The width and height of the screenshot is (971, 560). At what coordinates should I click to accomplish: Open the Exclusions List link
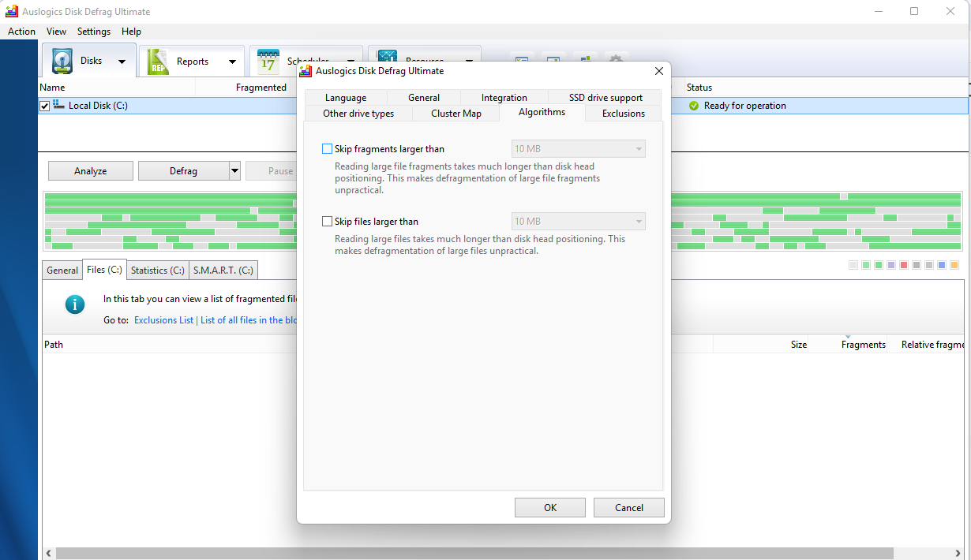pyautogui.click(x=164, y=320)
